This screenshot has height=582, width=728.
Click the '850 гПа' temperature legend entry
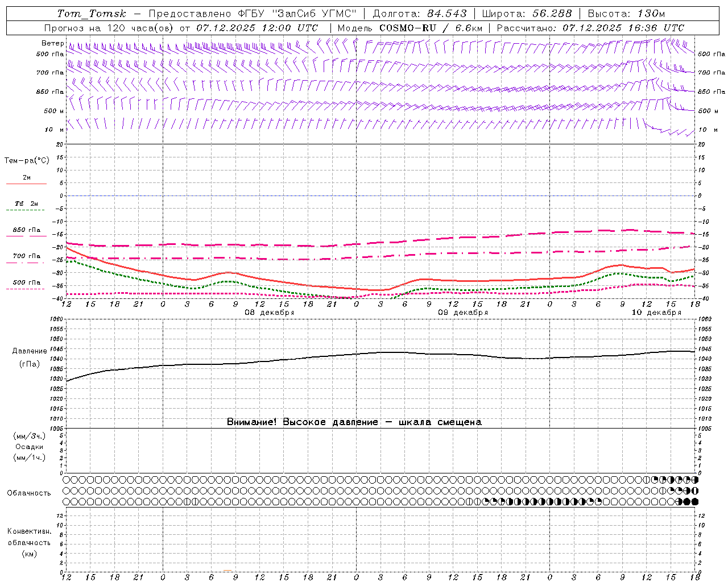point(27,230)
